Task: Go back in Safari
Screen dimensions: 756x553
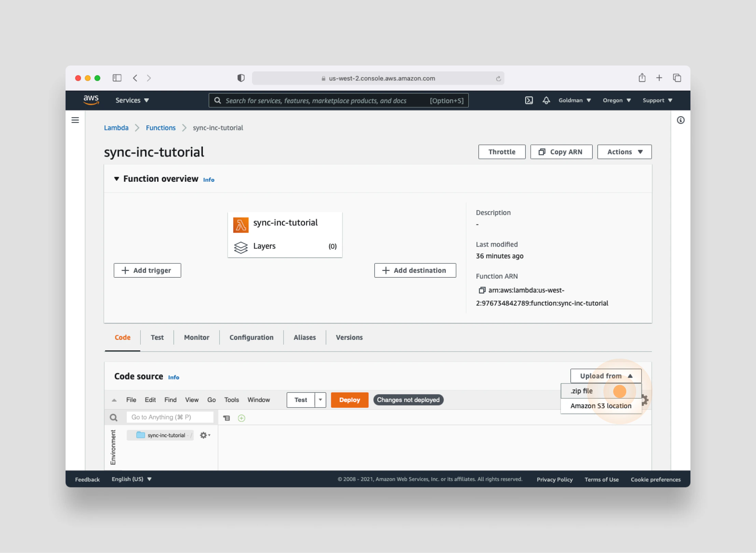Action: point(135,78)
